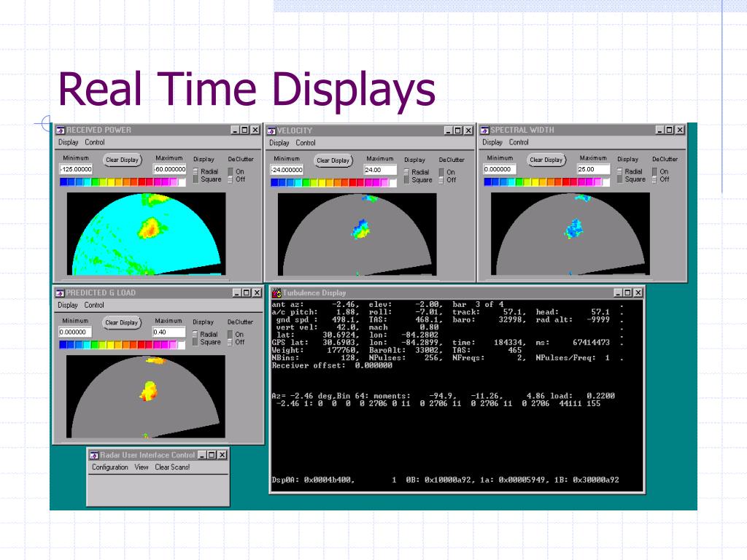Open Display menu in Predicted G Load window
Screen dimensions: 747x560
pos(68,306)
